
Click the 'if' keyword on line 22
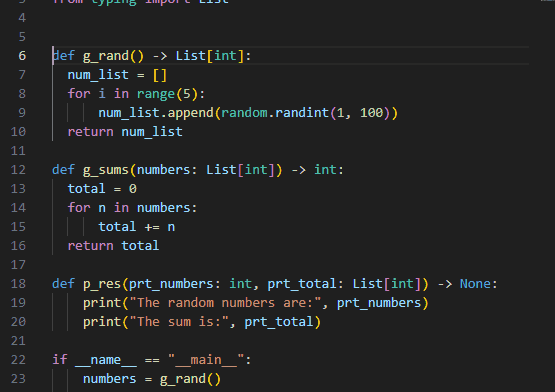click(60, 360)
